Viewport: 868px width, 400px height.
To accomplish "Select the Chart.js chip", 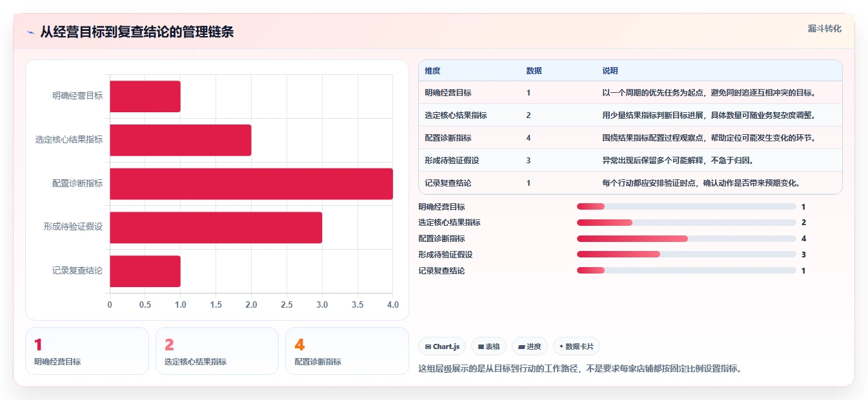I will [x=442, y=346].
